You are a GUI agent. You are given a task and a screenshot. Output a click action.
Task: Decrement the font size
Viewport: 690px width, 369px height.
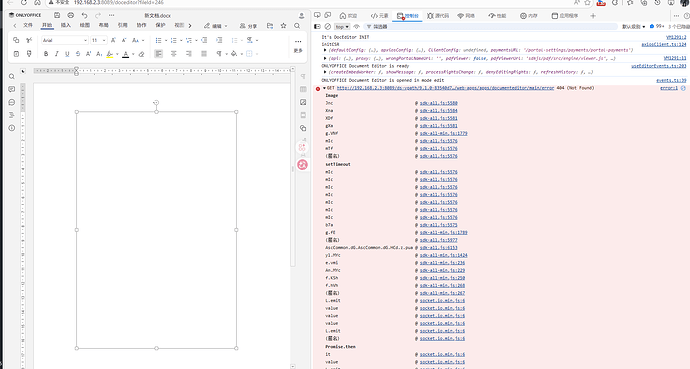coord(124,40)
